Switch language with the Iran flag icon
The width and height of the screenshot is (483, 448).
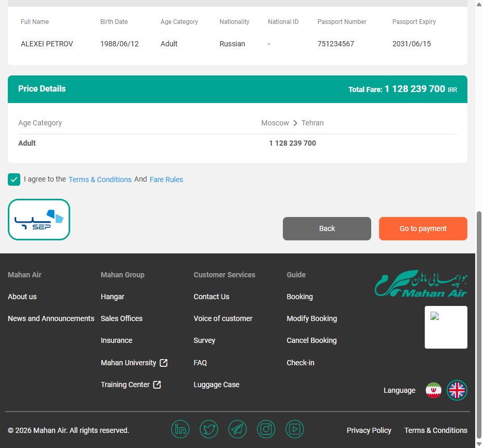pos(434,390)
